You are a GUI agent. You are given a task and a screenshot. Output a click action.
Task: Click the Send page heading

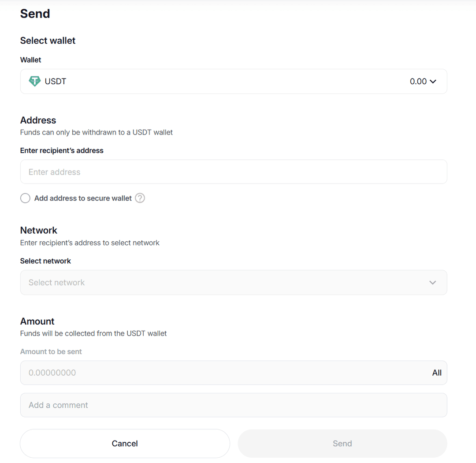point(35,14)
